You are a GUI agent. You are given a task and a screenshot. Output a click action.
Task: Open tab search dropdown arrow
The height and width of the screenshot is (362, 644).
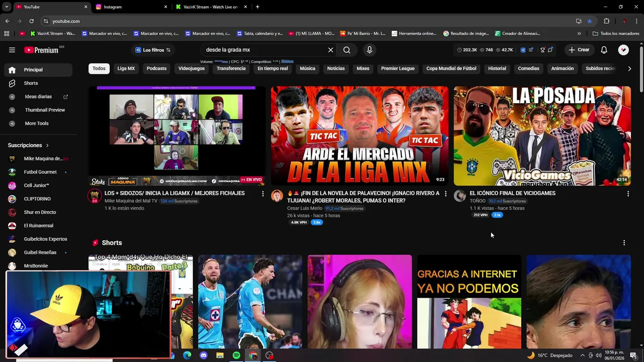tap(7, 7)
